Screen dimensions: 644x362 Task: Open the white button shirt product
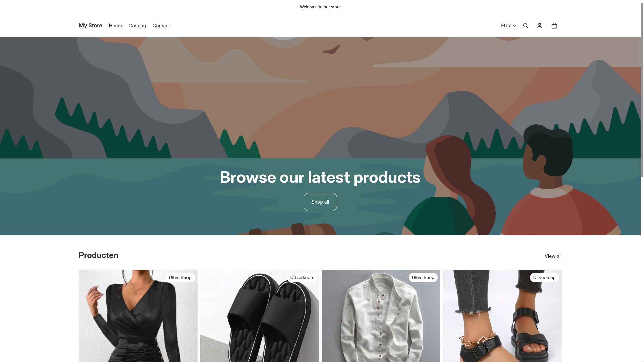[x=381, y=316]
